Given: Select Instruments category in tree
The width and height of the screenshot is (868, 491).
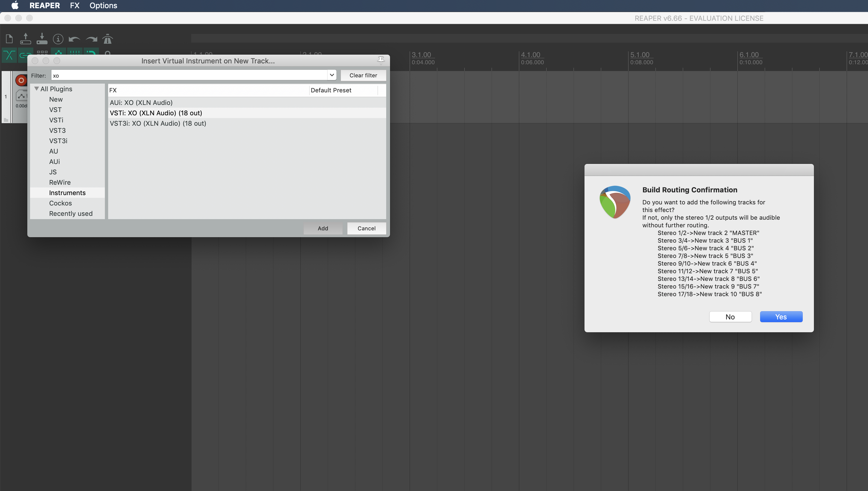Looking at the screenshot, I should [67, 193].
